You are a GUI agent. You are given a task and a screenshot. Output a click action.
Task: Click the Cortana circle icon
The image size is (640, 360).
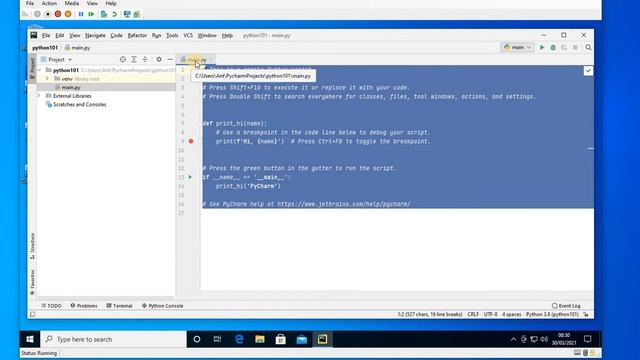(x=197, y=339)
